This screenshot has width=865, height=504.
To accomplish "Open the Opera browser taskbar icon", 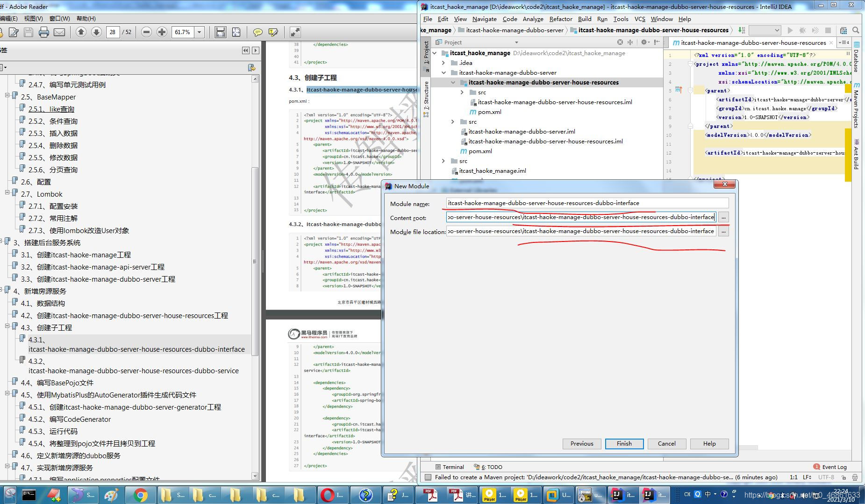I will pyautogui.click(x=333, y=495).
